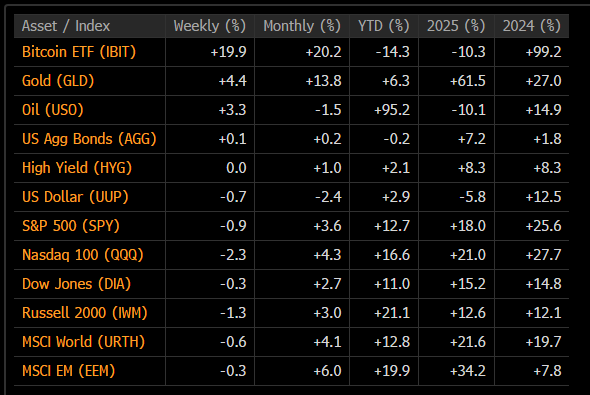Select Bitcoin ETF weekly value +19.9
This screenshot has height=395, width=590.
click(x=228, y=52)
